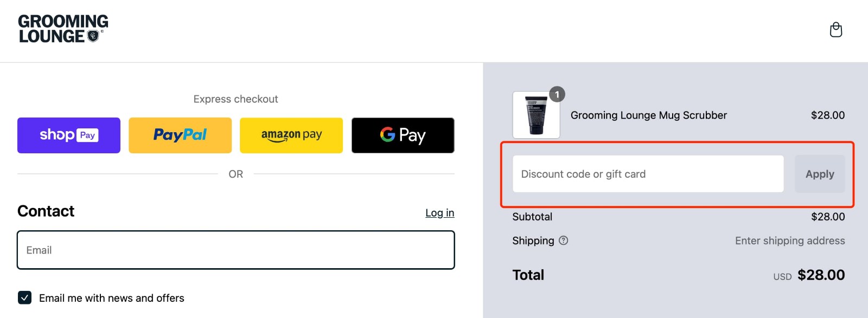Apply the discount code
Viewport: 868px width, 318px height.
coord(820,174)
